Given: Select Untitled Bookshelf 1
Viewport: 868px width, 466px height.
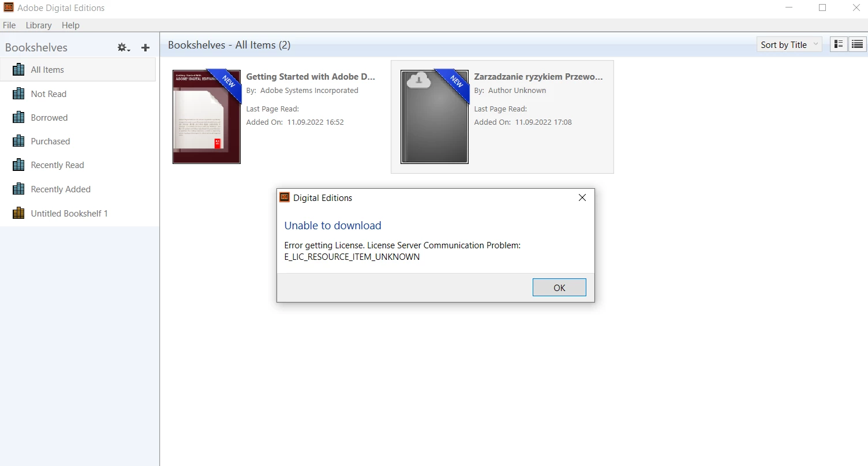Looking at the screenshot, I should tap(78, 213).
